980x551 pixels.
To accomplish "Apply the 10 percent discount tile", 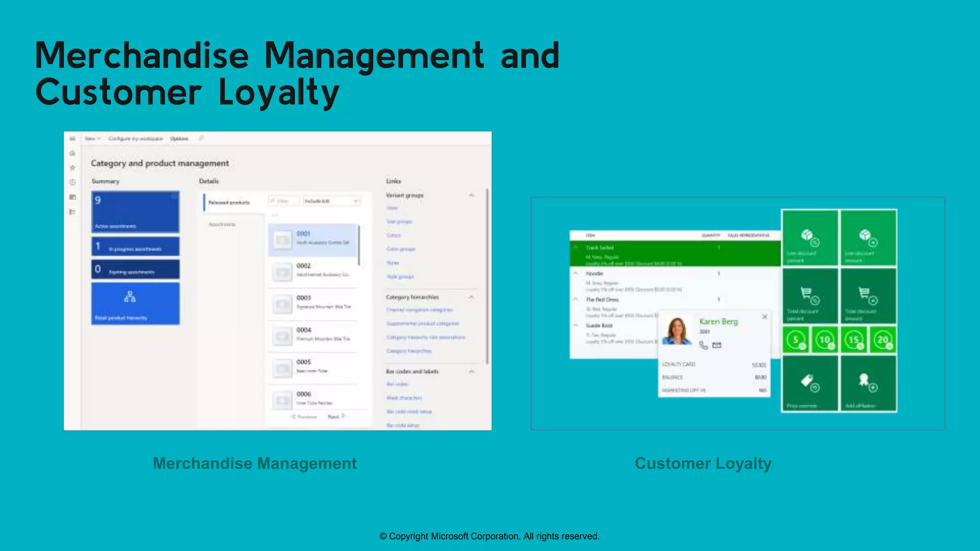I will pos(824,340).
